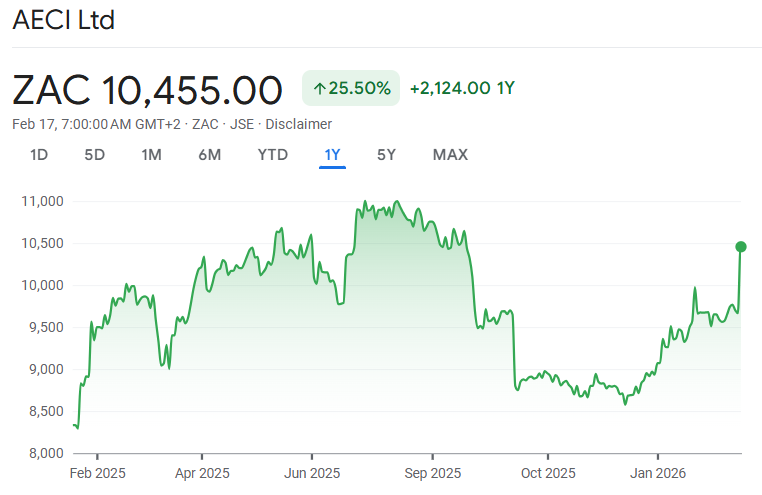Switch chart to YTD view
The height and width of the screenshot is (495, 762).
272,155
